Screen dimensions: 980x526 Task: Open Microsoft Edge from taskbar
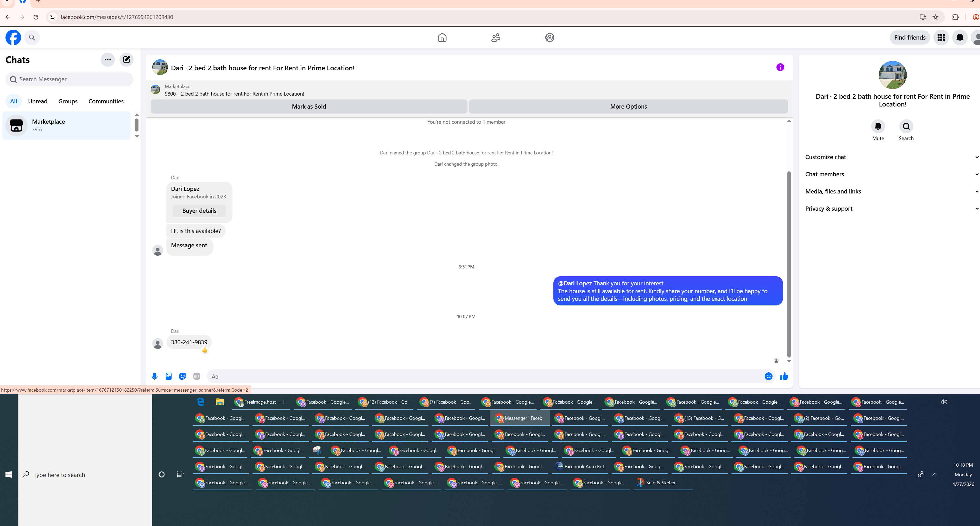(200, 402)
